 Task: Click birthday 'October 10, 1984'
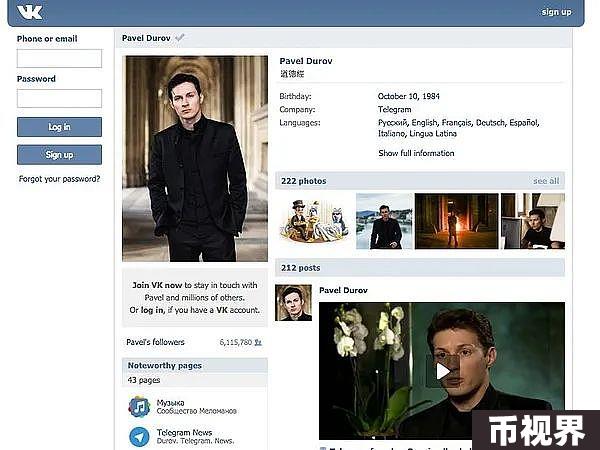pyautogui.click(x=409, y=96)
